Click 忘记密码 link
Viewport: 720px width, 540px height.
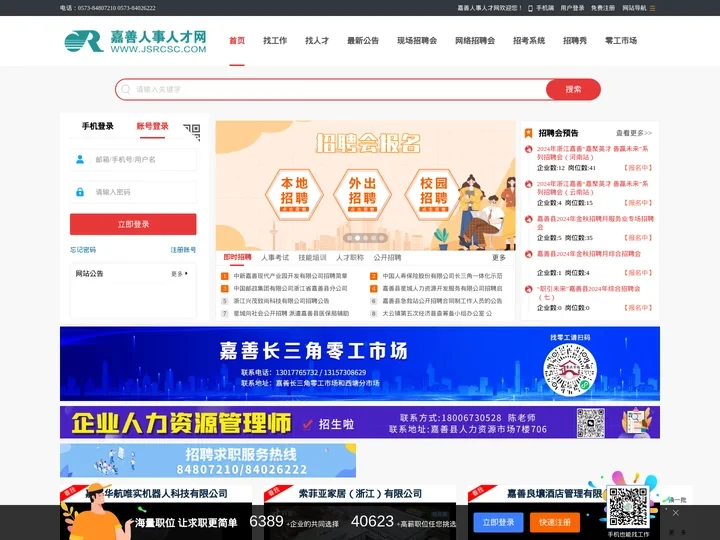83,250
